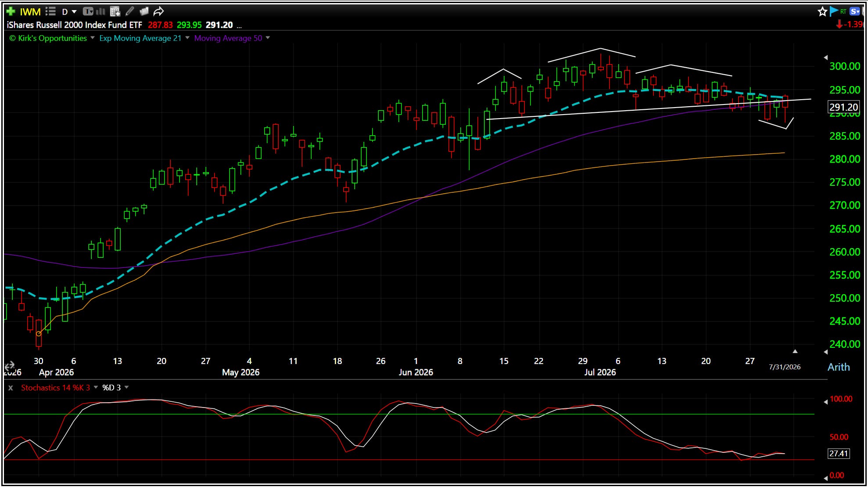This screenshot has height=487, width=868.
Task: Expand the Moving Average 50 dropdown arrow
Action: (268, 38)
